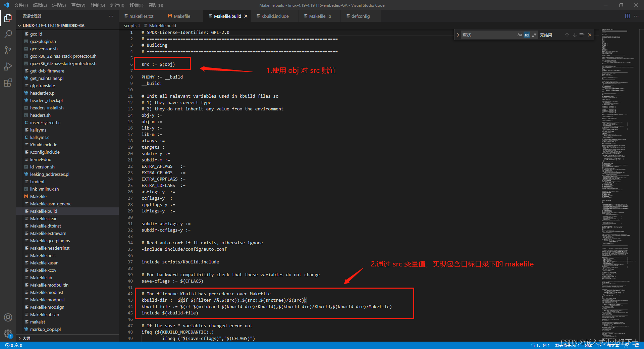Switch to the makefiles.txt tab
Viewport: 644px width, 349px height.
click(x=141, y=16)
